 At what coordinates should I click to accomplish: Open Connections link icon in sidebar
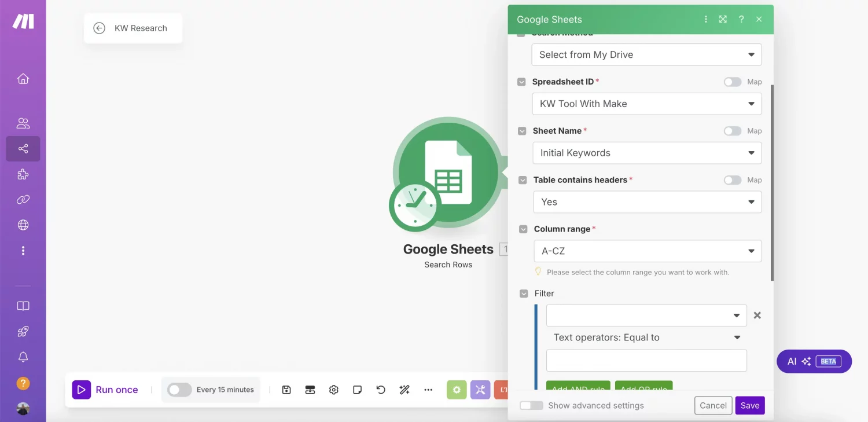[x=23, y=200]
